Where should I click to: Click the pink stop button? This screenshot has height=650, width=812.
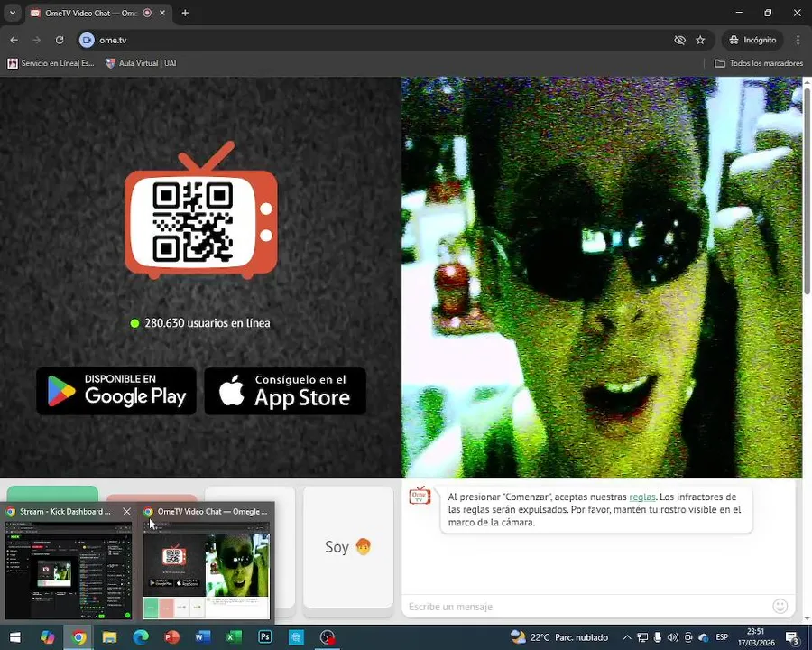[x=152, y=497]
